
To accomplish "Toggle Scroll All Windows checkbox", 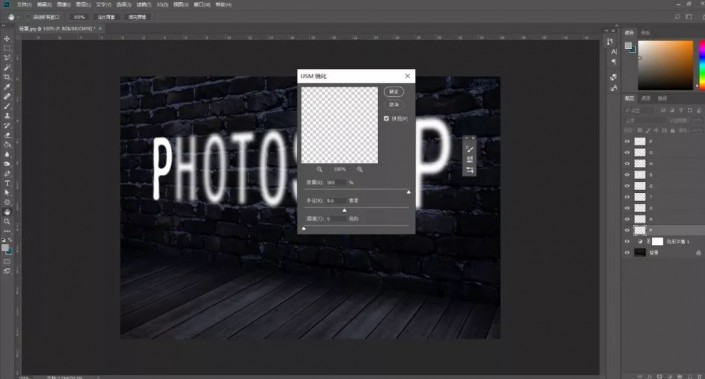I will pyautogui.click(x=28, y=17).
